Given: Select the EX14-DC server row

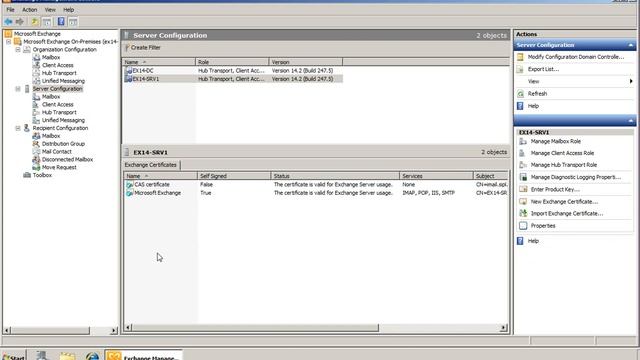Looking at the screenshot, I should pyautogui.click(x=233, y=71).
